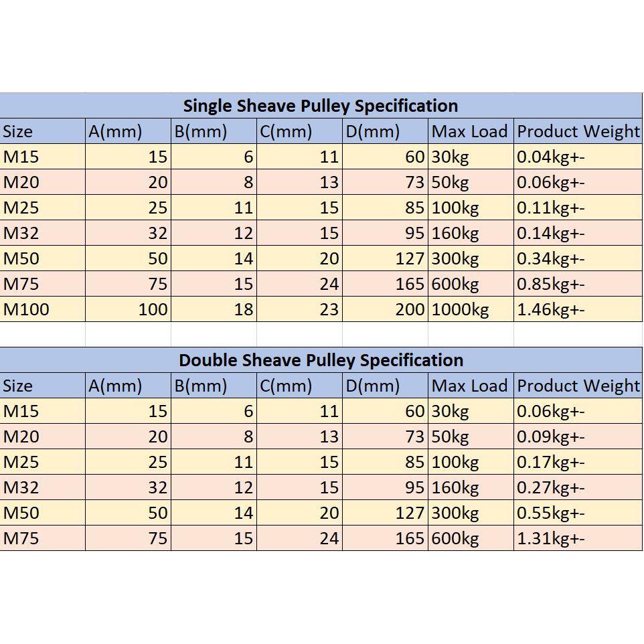Select the D(mm) cell containing 200
Image resolution: width=644 pixels, height=644 pixels.
click(x=385, y=309)
